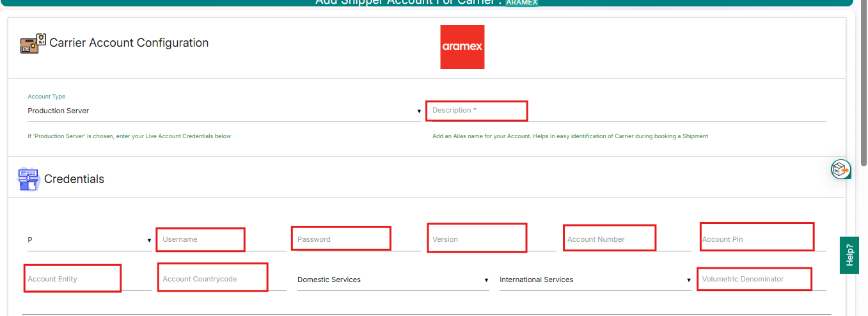Click the Aramex carrier logo
This screenshot has height=316, width=868.
462,47
